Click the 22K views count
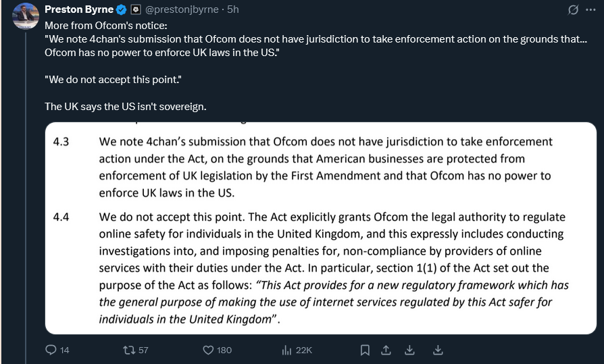Image resolution: width=604 pixels, height=364 pixels. pyautogui.click(x=304, y=350)
